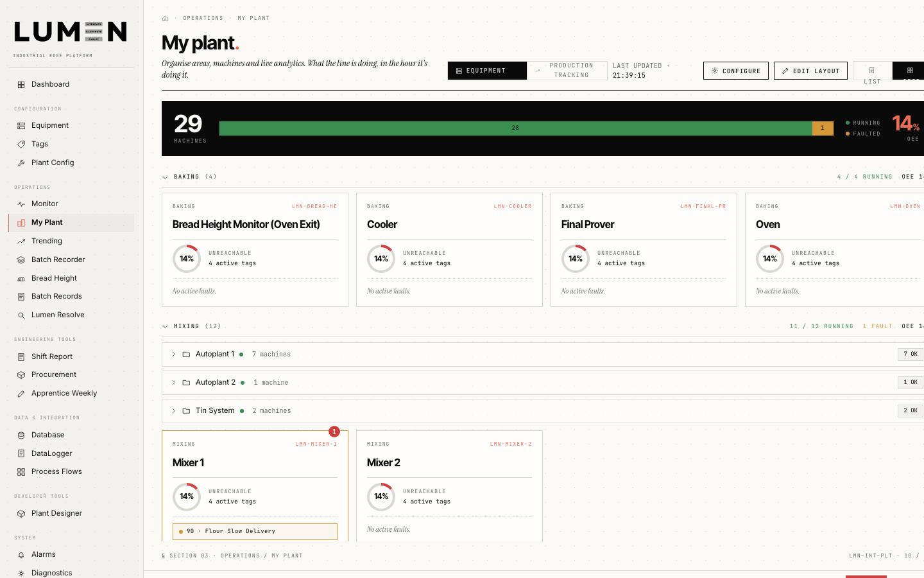The width and height of the screenshot is (924, 578).
Task: Click the Plant Config wrench icon
Action: [21, 163]
